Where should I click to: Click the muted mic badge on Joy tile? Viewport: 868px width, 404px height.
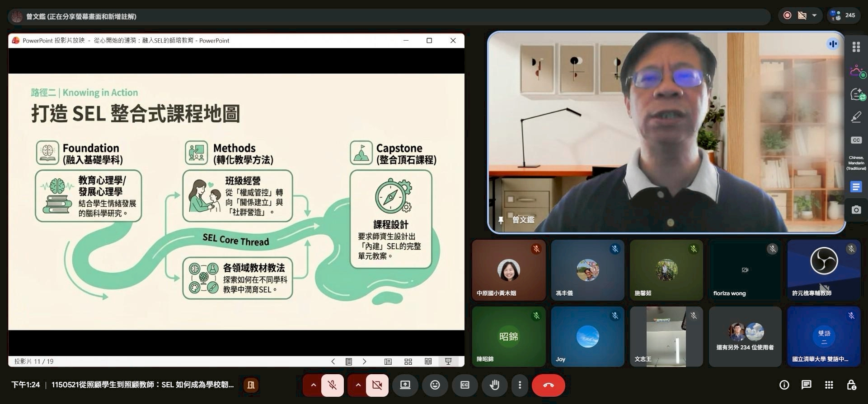pyautogui.click(x=615, y=316)
